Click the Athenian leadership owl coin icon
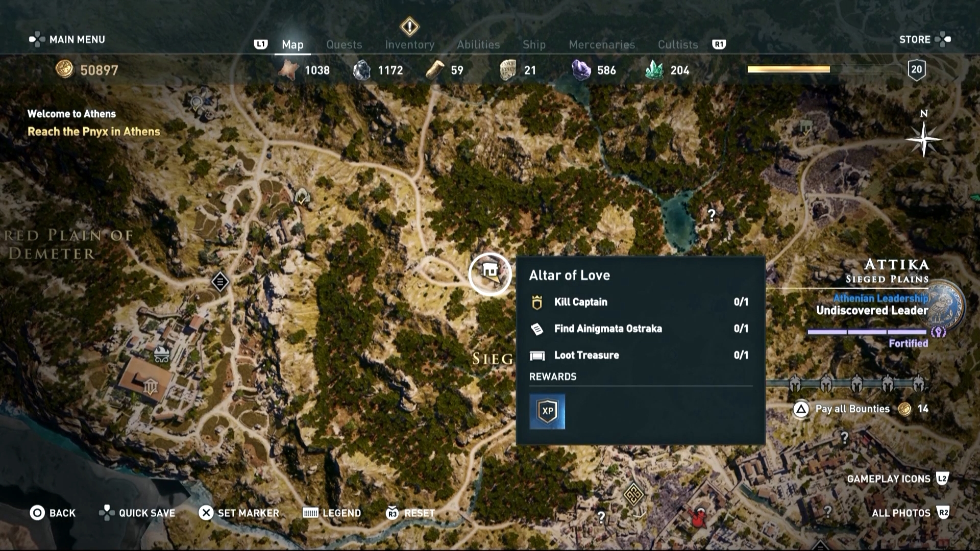Image resolution: width=980 pixels, height=551 pixels. point(946,306)
